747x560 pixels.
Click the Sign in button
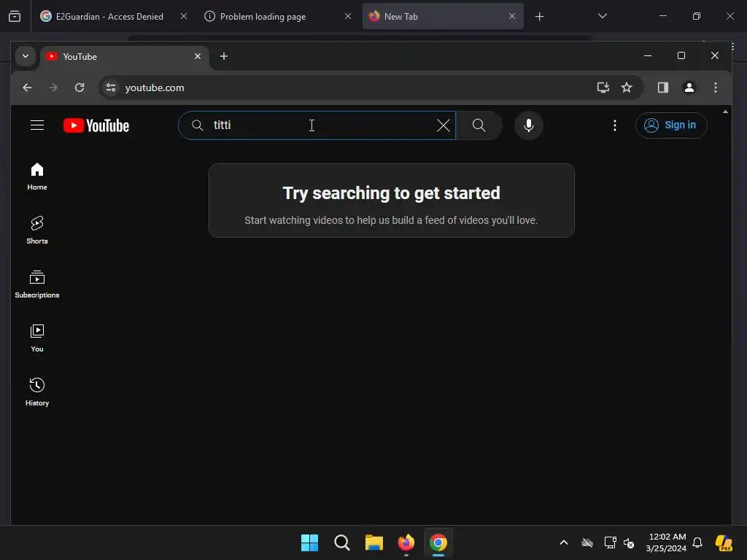(671, 125)
